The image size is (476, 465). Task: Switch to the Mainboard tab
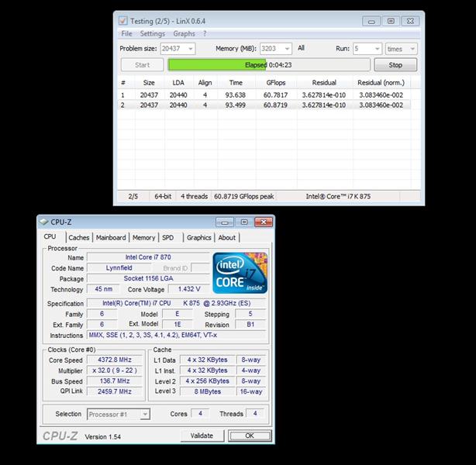111,238
